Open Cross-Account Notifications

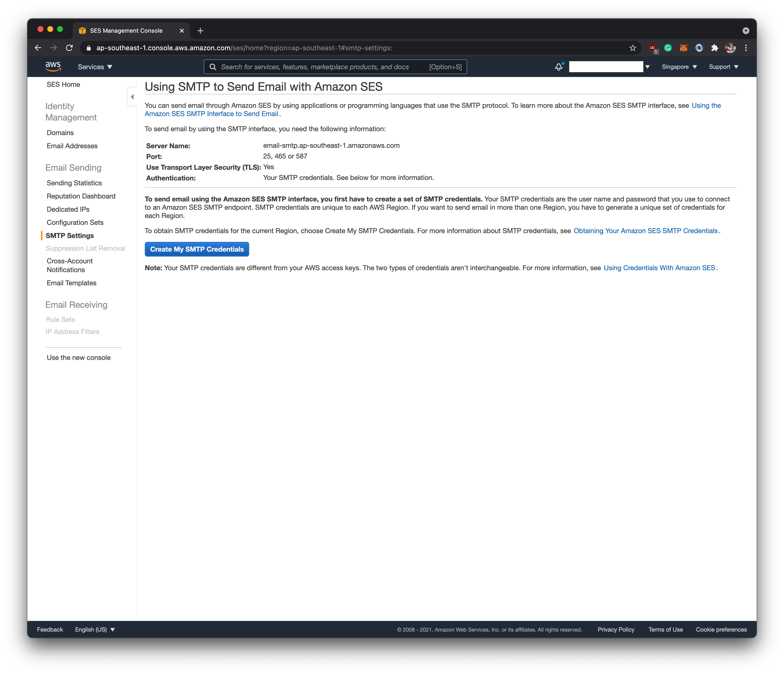coord(70,265)
